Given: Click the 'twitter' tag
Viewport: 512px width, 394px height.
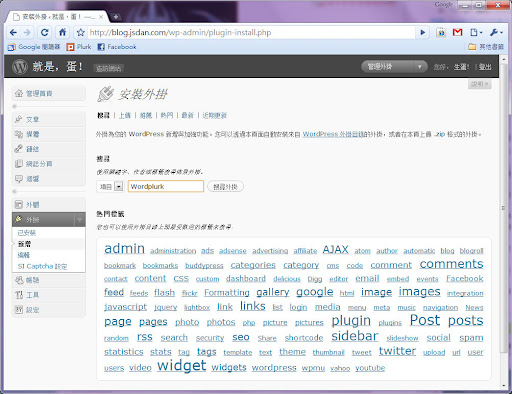Looking at the screenshot, I should (397, 351).
